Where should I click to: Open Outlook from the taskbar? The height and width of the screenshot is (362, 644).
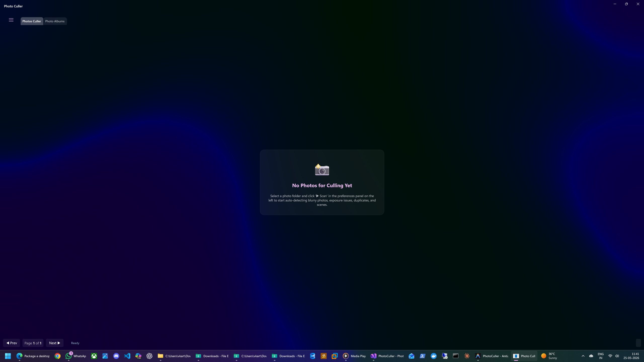click(x=412, y=356)
